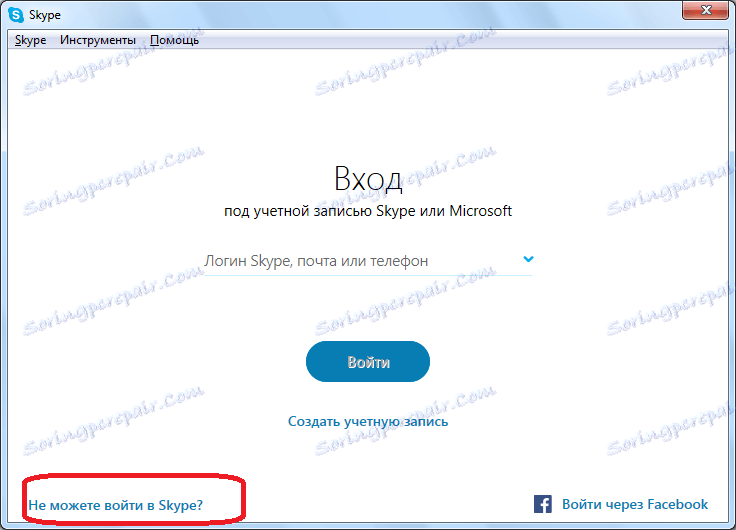Close the Skype window
Screen dimensions: 736x530
(x=705, y=10)
